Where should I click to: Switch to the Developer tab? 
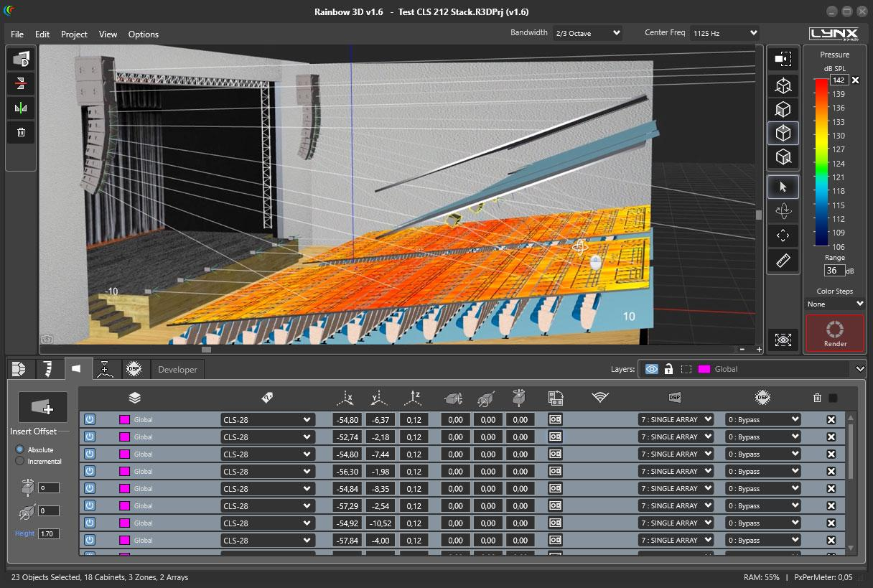click(177, 370)
